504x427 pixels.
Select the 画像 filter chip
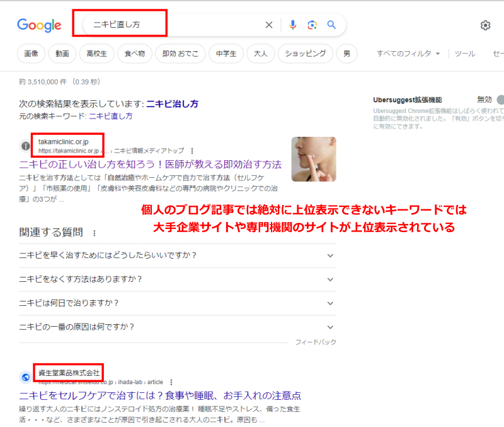coord(31,54)
